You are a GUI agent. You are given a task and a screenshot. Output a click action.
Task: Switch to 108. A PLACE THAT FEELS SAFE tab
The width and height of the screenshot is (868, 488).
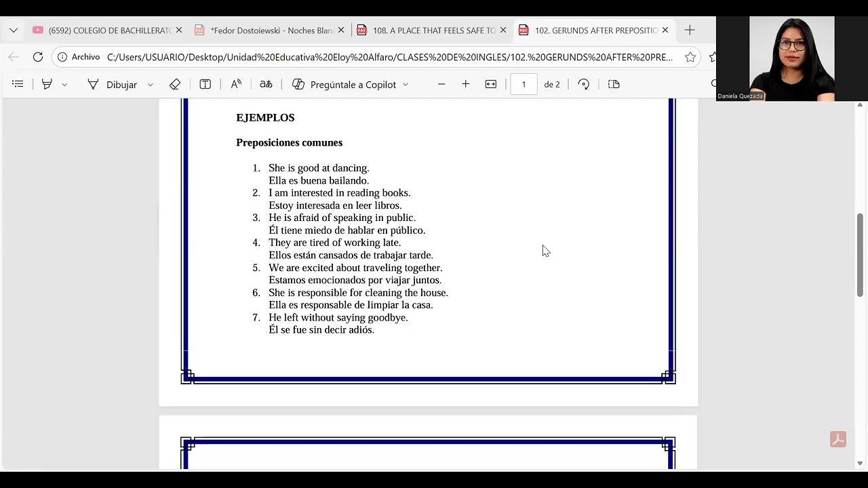[x=427, y=30]
